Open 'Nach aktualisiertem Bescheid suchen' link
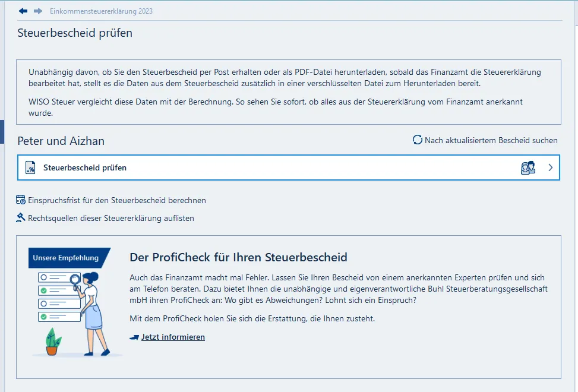 coord(491,141)
